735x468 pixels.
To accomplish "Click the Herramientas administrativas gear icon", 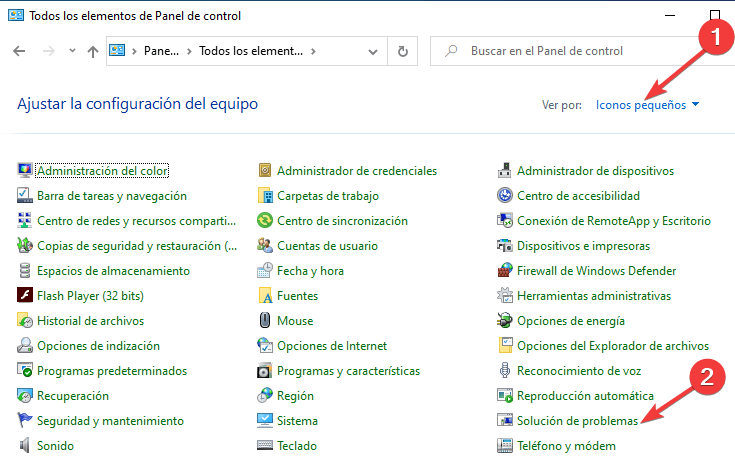I will click(505, 295).
